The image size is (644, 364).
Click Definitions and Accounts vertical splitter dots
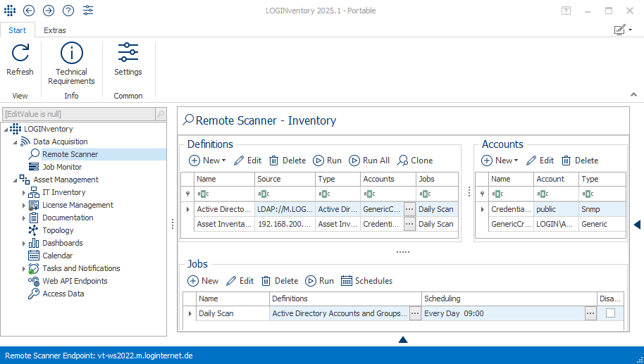[x=469, y=192]
